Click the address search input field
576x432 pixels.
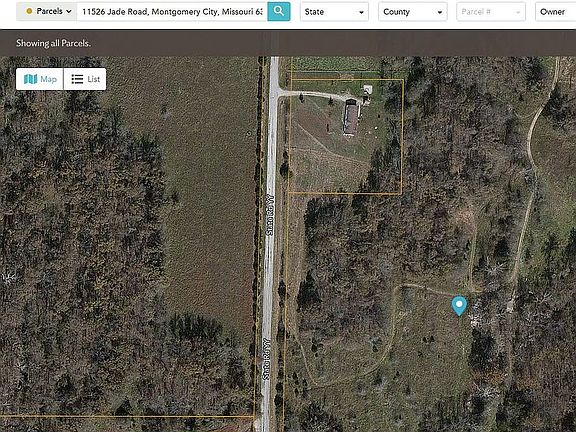click(172, 12)
